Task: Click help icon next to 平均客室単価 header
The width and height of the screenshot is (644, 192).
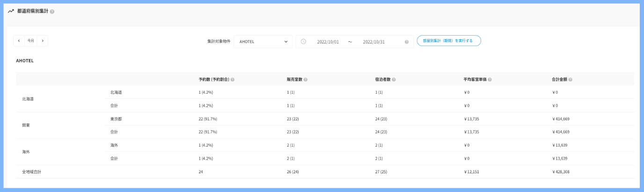Action: click(x=490, y=80)
